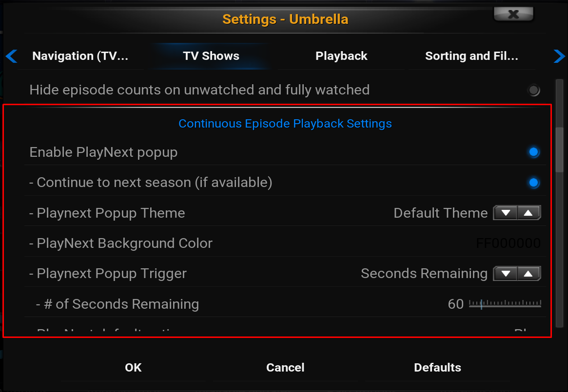Click the Seconds Remaining slider
The width and height of the screenshot is (568, 392).
point(505,304)
